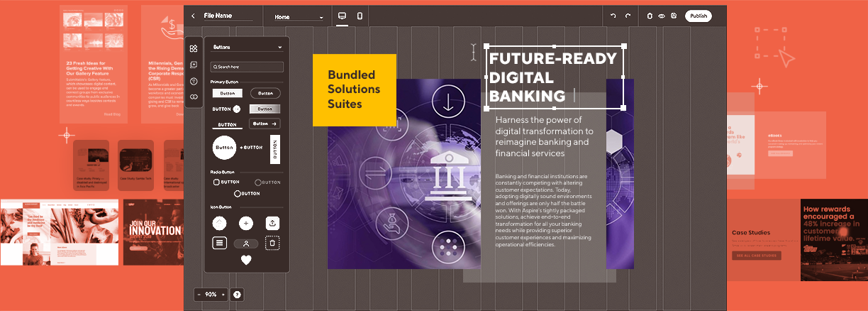The height and width of the screenshot is (311, 868).
Task: Open the components grid icon in sidebar
Action: click(194, 48)
